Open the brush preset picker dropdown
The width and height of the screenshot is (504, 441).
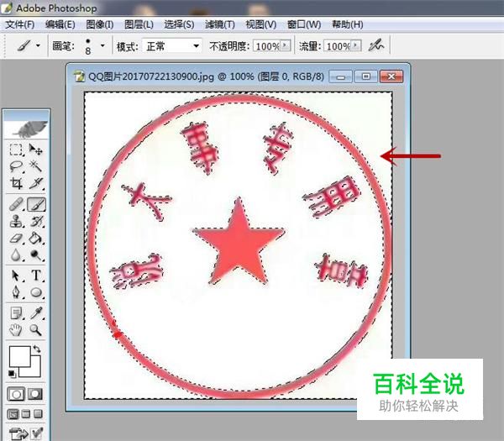click(x=102, y=45)
